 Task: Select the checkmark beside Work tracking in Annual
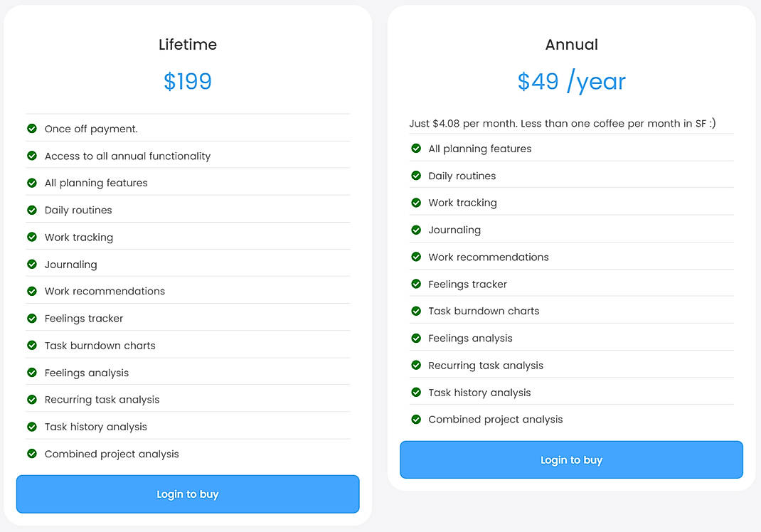pos(416,203)
